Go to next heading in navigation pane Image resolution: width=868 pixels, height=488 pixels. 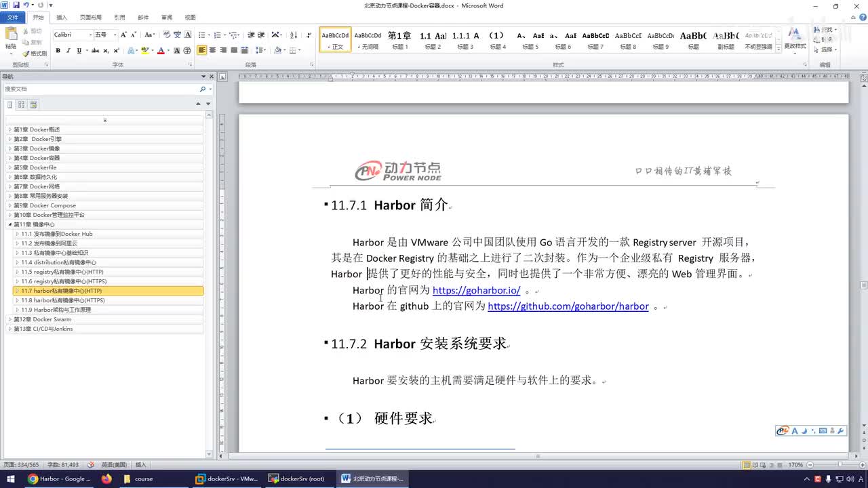(208, 104)
